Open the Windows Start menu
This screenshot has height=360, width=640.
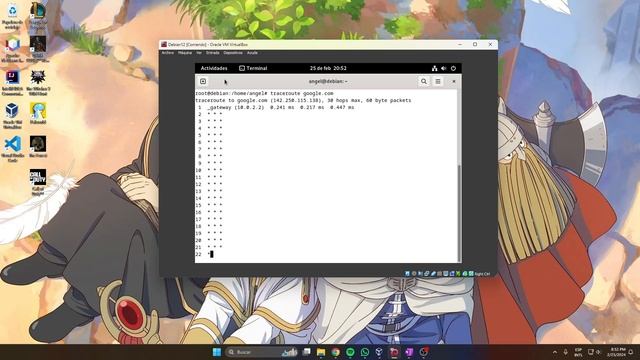(216, 352)
